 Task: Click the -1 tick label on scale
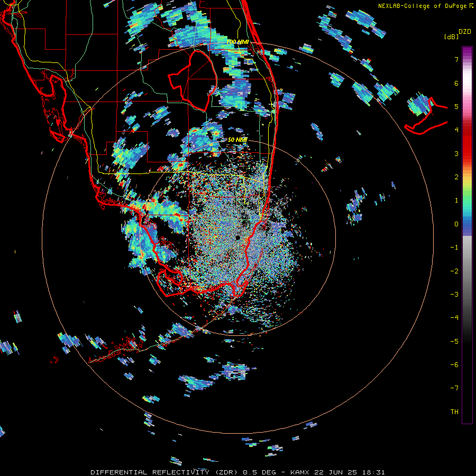pyautogui.click(x=454, y=248)
